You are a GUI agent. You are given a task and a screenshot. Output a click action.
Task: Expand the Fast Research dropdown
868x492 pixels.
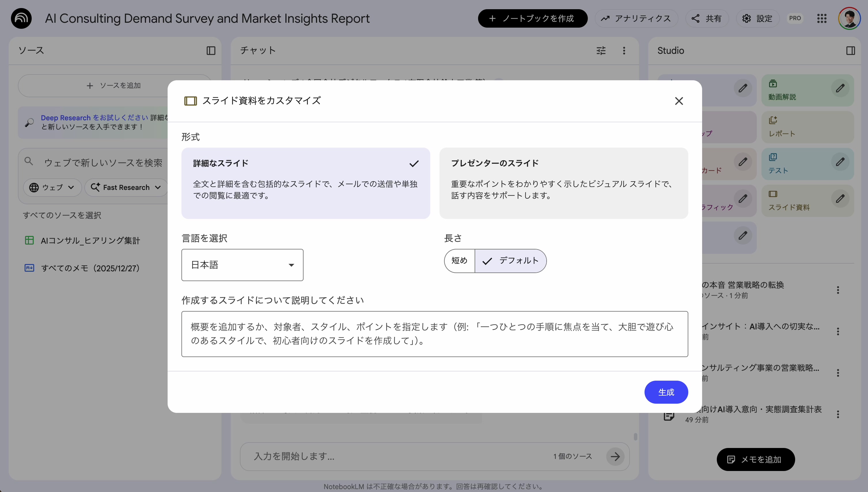pyautogui.click(x=126, y=188)
